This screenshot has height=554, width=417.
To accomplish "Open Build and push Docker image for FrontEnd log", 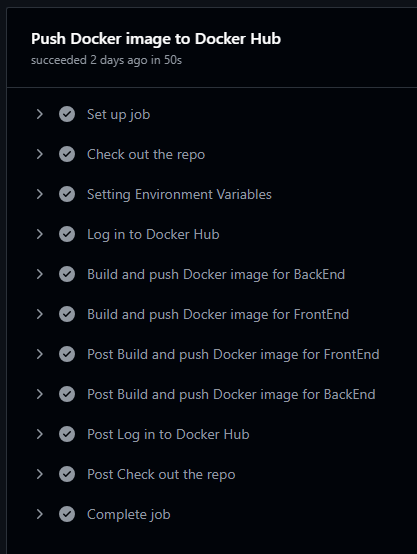I will pos(218,314).
